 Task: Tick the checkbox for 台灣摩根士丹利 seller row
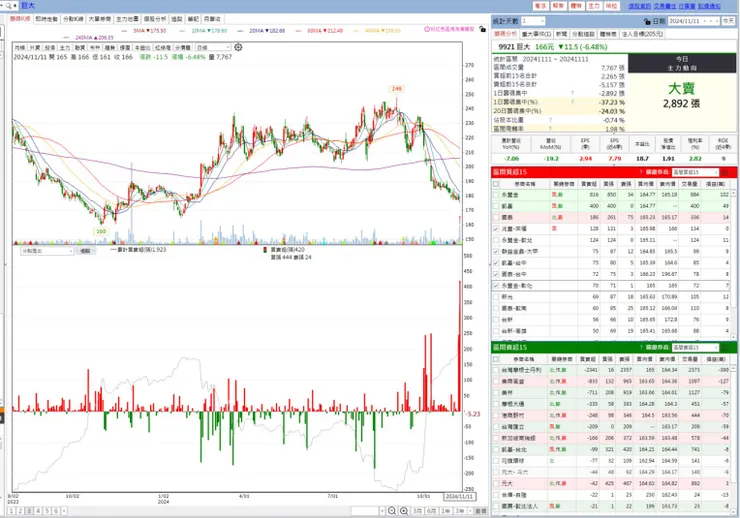pyautogui.click(x=496, y=370)
